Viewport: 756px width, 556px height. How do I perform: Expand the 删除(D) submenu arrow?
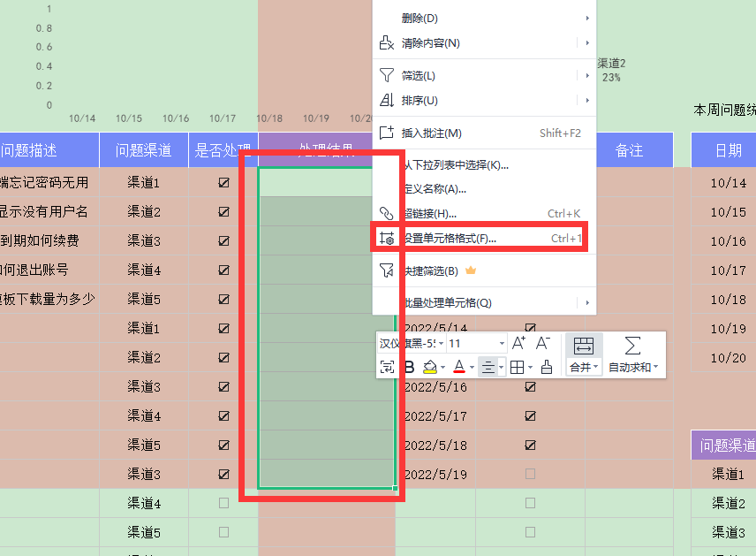coord(587,19)
